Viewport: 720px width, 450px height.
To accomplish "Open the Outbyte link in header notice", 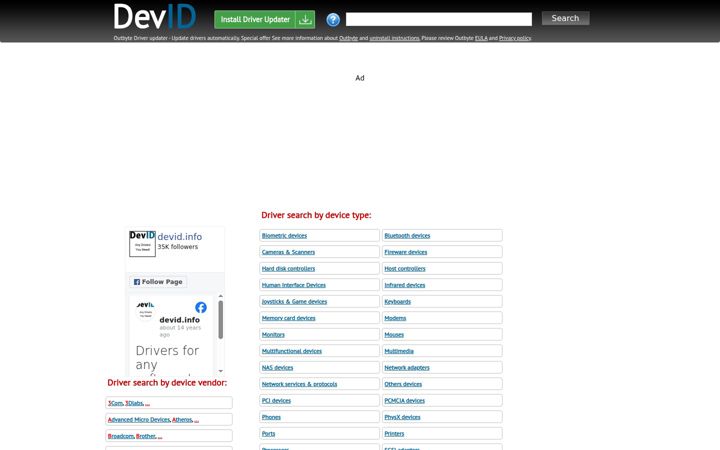I will click(349, 38).
